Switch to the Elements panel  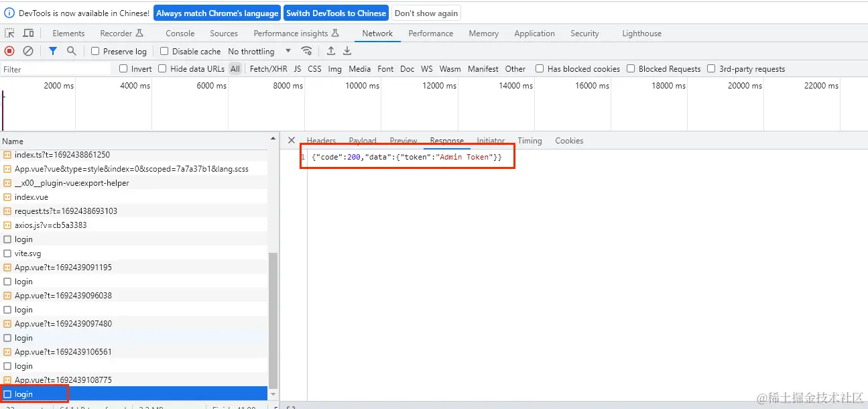[x=68, y=34]
